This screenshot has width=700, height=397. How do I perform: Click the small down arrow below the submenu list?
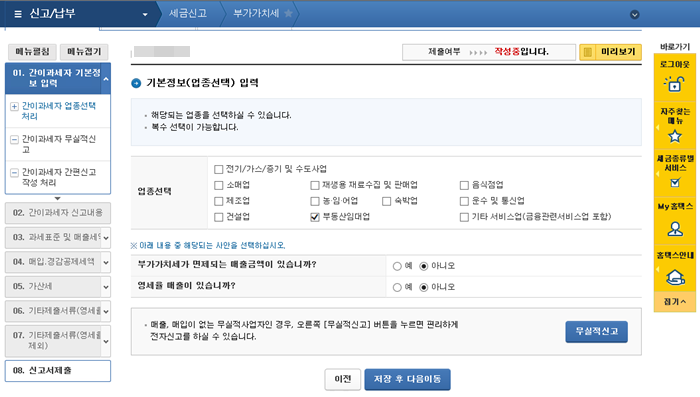pyautogui.click(x=57, y=198)
